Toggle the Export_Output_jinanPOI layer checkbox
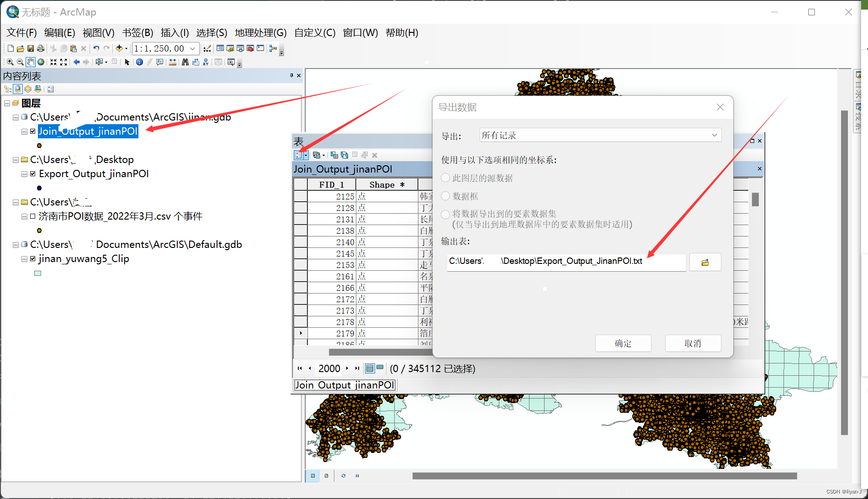 coord(32,174)
